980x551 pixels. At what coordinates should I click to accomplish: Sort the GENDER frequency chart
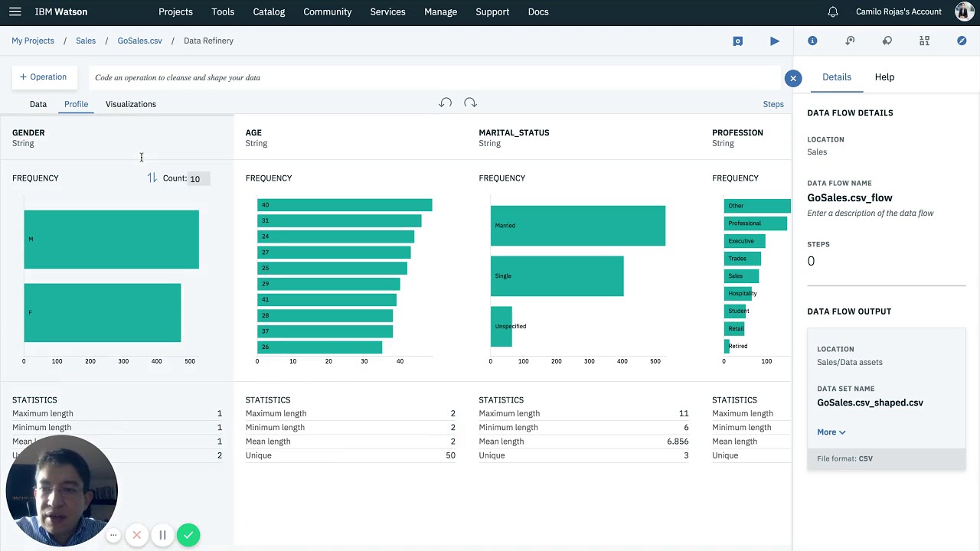[152, 178]
